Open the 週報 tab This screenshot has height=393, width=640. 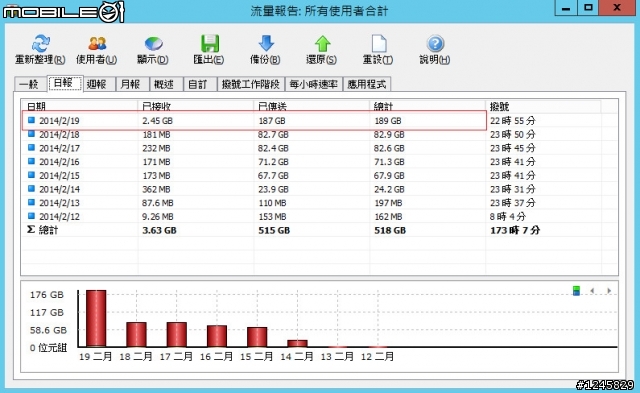pos(98,84)
